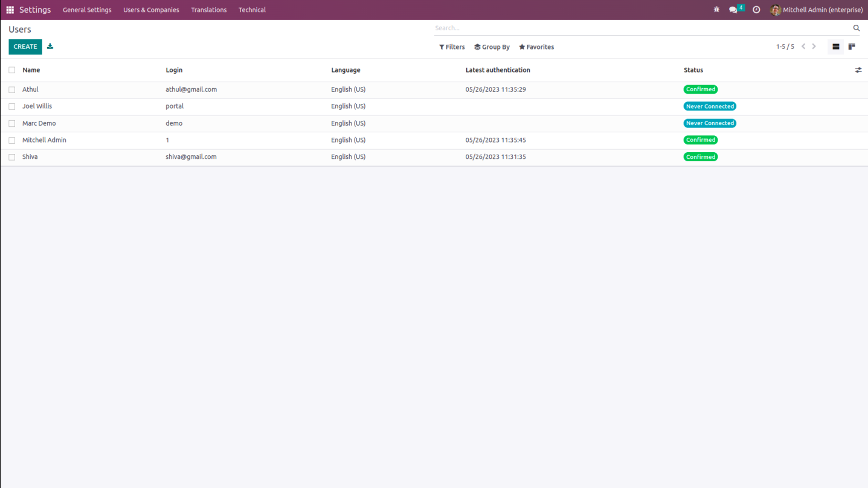Screen dimensions: 868x488
Task: Switch to kanban view icon
Action: coord(852,47)
